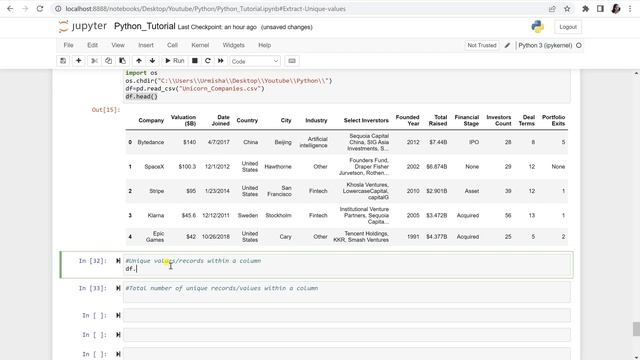Open browser extensions puzzle icon
Viewport: 640px width, 360px height.
click(585, 9)
